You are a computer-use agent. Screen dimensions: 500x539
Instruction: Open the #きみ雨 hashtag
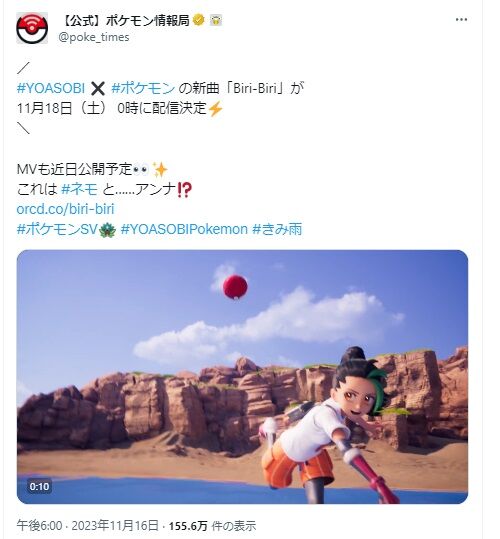[277, 229]
